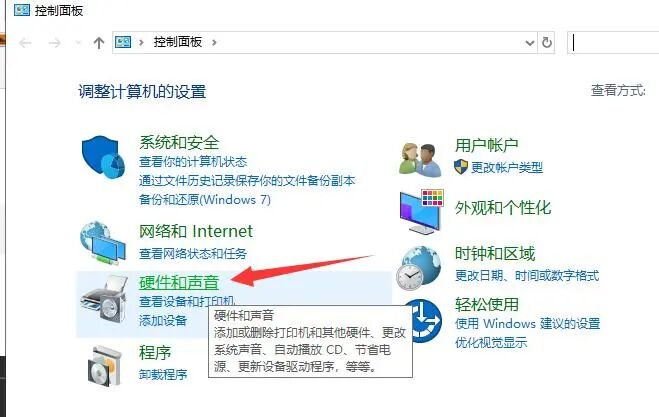Refresh the Control Panel view

546,42
